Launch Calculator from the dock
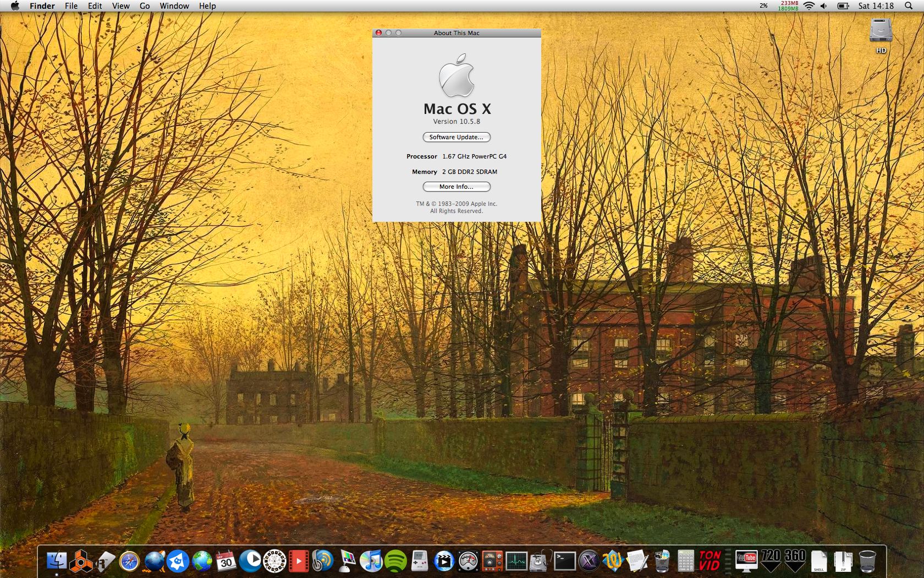924x578 pixels. click(685, 561)
